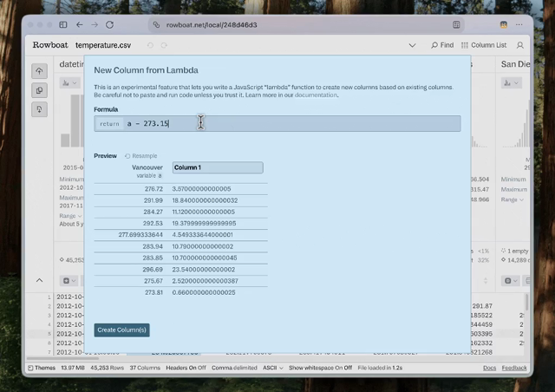Click the Vancouver preview column header
This screenshot has height=392, width=555.
click(147, 167)
